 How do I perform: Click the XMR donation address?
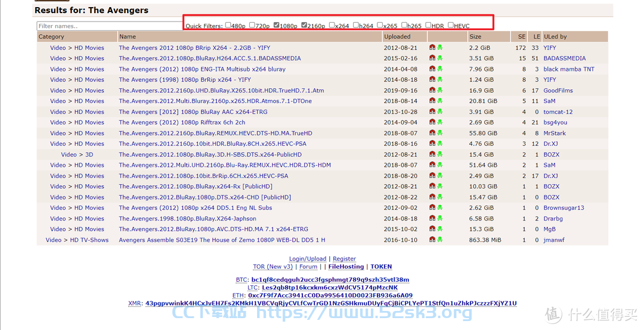point(331,303)
